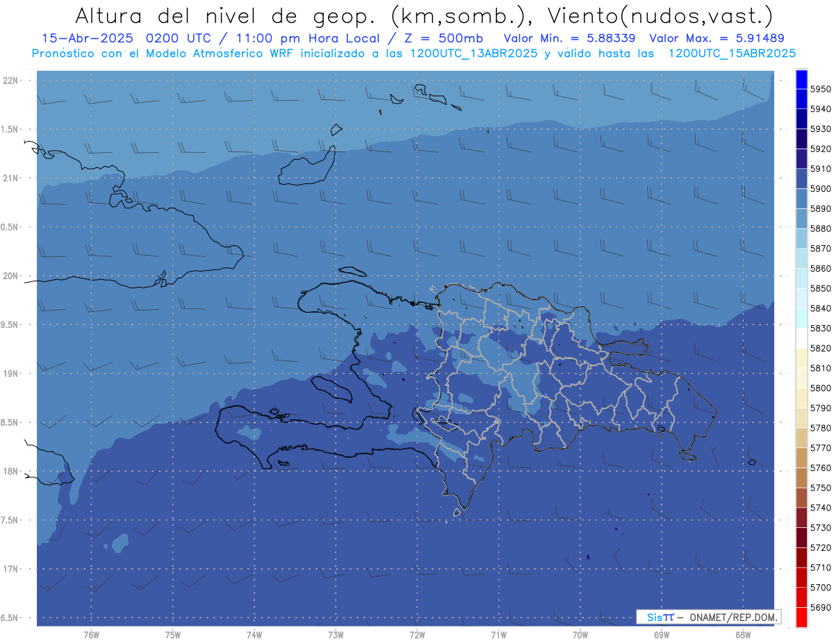Click the '1200UTC_15ABR2025' valid-until time text
Image resolution: width=834 pixels, height=644 pixels.
732,53
